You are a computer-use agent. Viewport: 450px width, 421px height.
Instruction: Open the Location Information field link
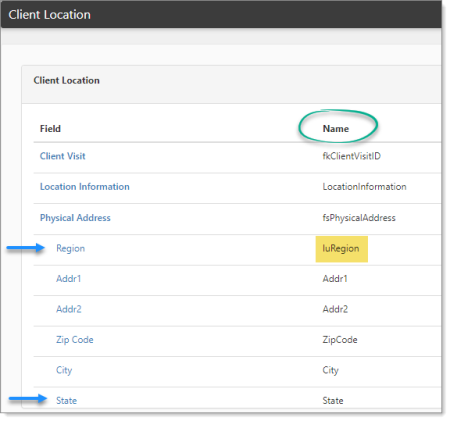click(x=85, y=187)
